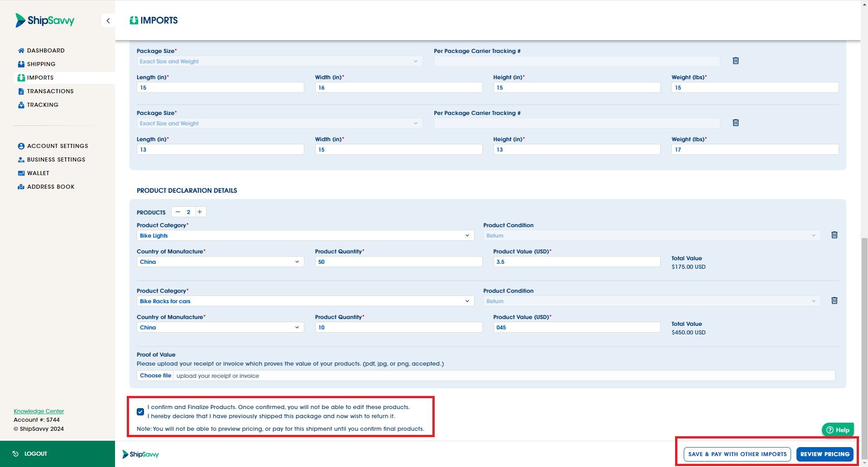Image resolution: width=868 pixels, height=467 pixels.
Task: Click the Product Quantity field showing 50
Action: [x=398, y=262]
